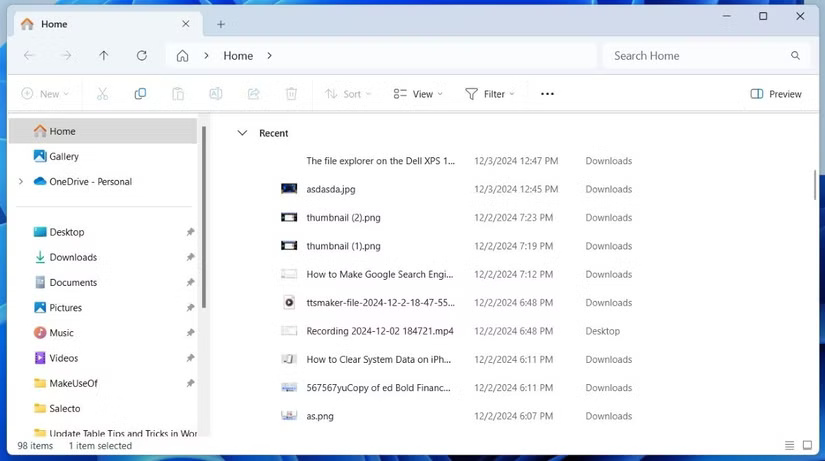Viewport: 825px width, 461px height.
Task: Toggle the Preview pane
Action: pyautogui.click(x=776, y=94)
